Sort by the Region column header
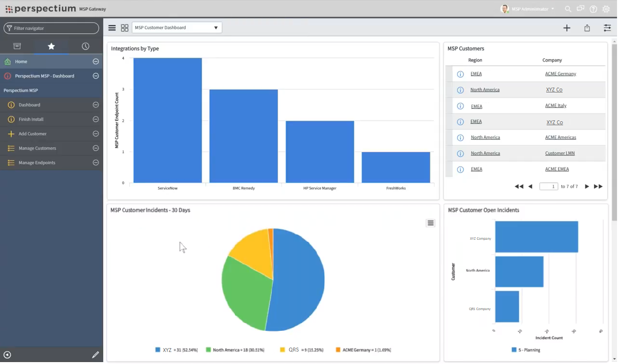This screenshot has width=618, height=364. (475, 60)
